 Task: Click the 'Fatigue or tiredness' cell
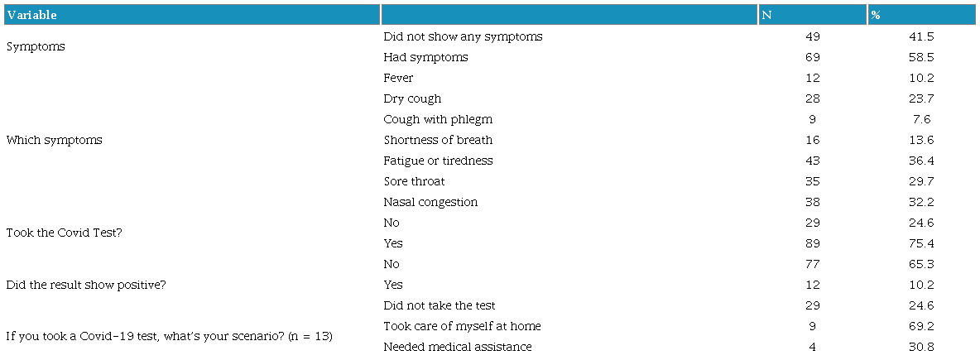tap(438, 161)
